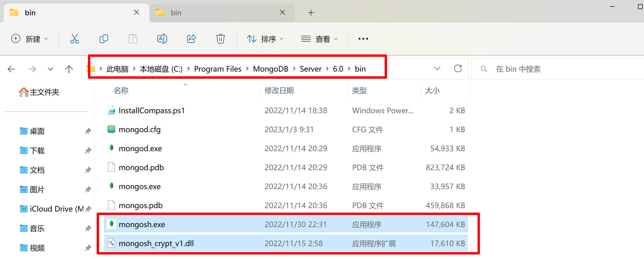Screen dimensions: 644x259
Task: Select the mongod.cfg file name
Action: pyautogui.click(x=140, y=130)
